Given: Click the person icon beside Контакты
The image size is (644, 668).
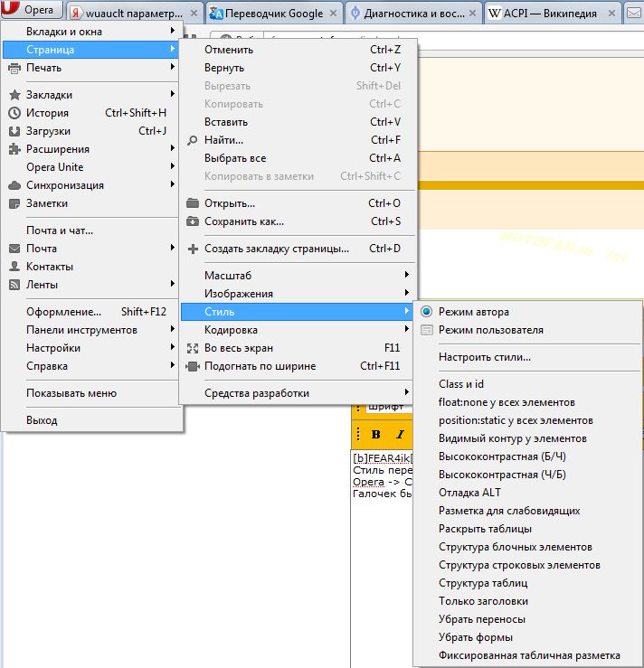Looking at the screenshot, I should [x=14, y=267].
